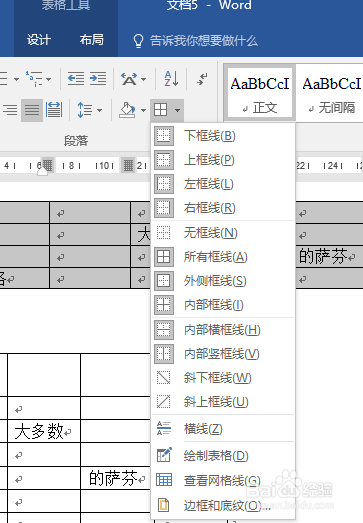This screenshot has height=523, width=363.
Task: Click 绘制表格(D) pencil icon
Action: (164, 455)
